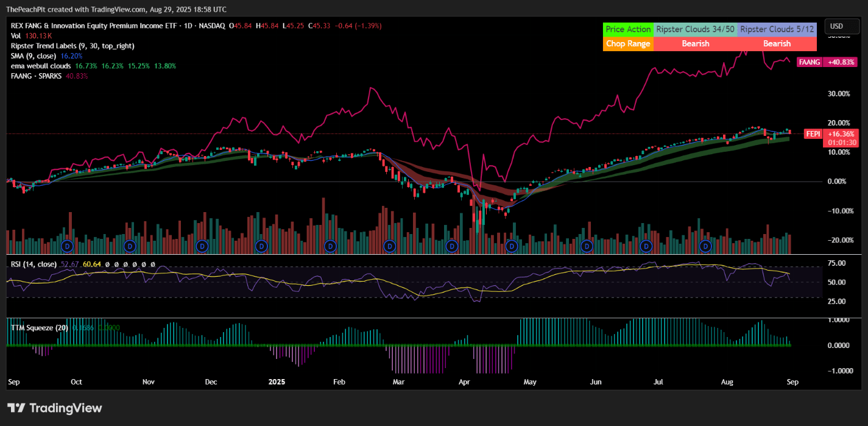Click the Oct label on time axis
868x426 pixels.
tap(76, 382)
